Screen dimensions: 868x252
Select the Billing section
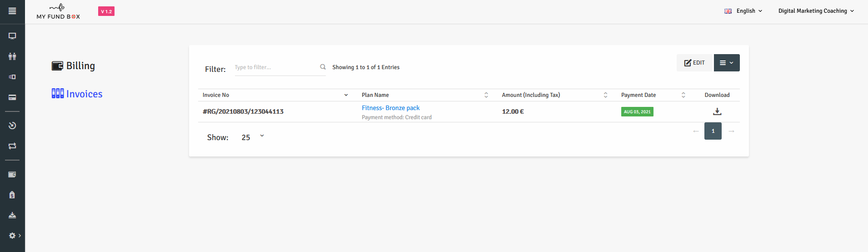click(x=74, y=66)
